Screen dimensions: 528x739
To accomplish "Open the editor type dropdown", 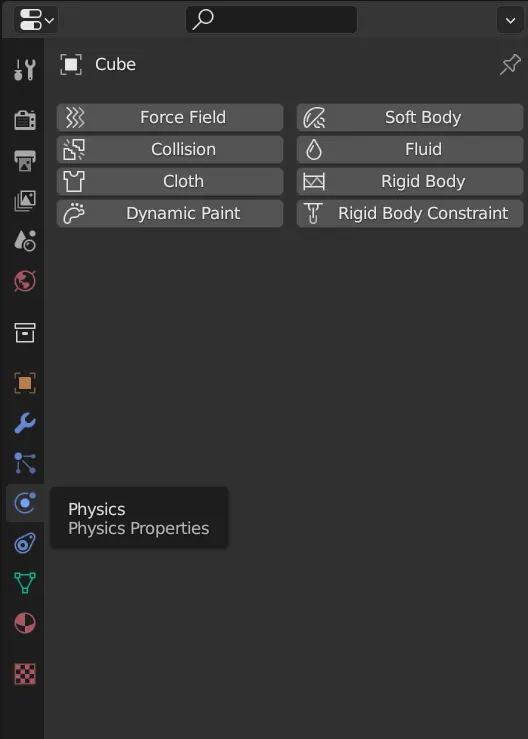I will tap(36, 20).
